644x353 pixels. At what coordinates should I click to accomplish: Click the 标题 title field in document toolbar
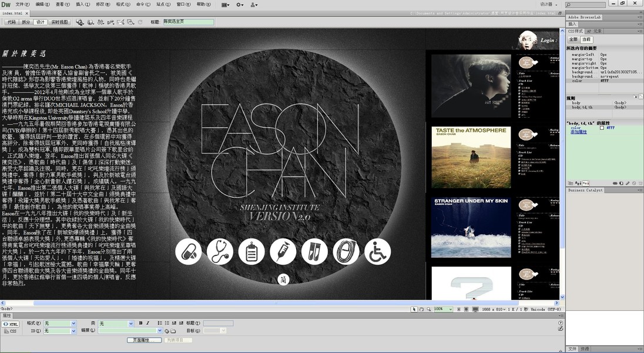(189, 22)
